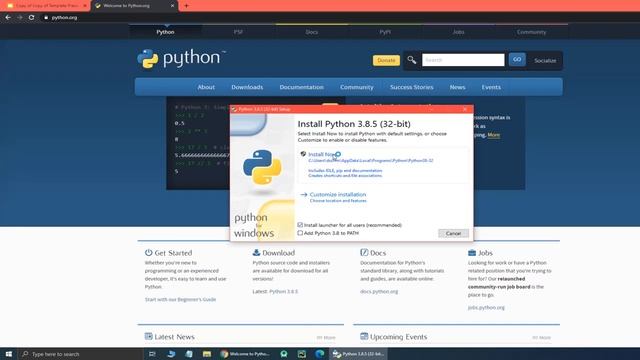The width and height of the screenshot is (640, 360).
Task: Click the taskbar search box
Action: pyautogui.click(x=80, y=354)
